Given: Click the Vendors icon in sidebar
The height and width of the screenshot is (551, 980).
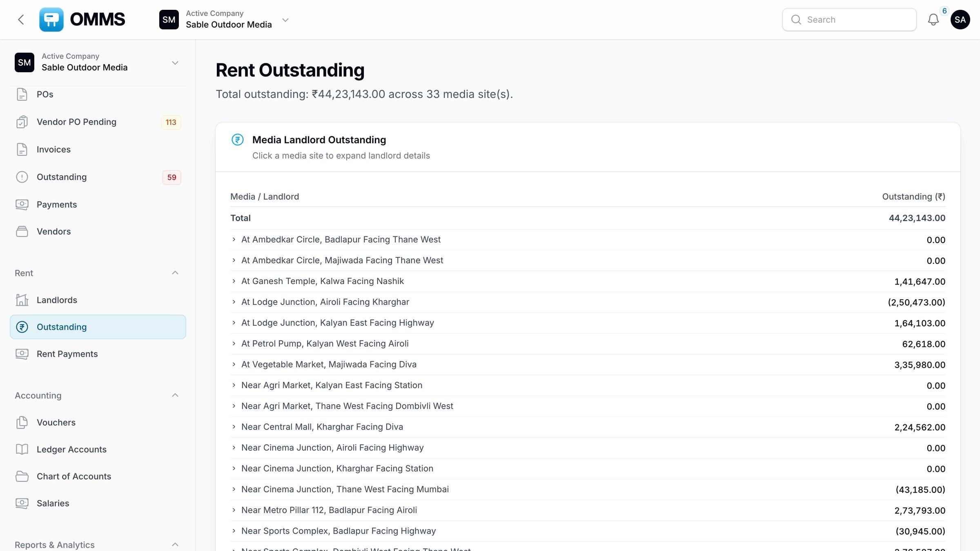Looking at the screenshot, I should coord(22,231).
